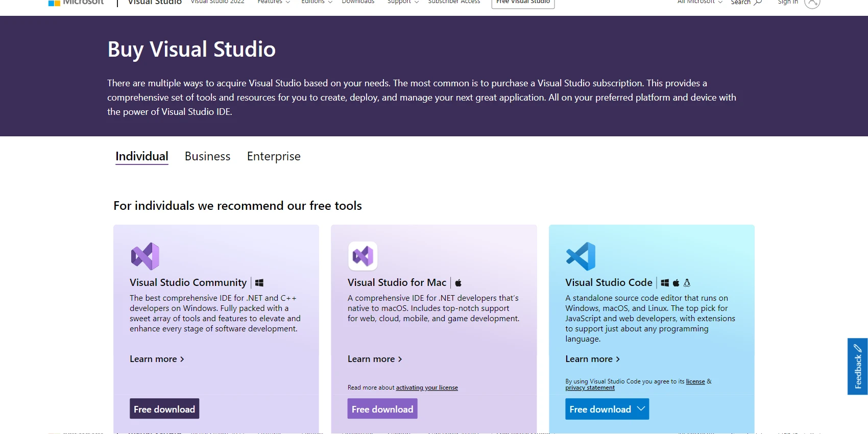This screenshot has width=868, height=434.
Task: Click 'For individuals we recommend our free tools' heading
Action: 237,206
